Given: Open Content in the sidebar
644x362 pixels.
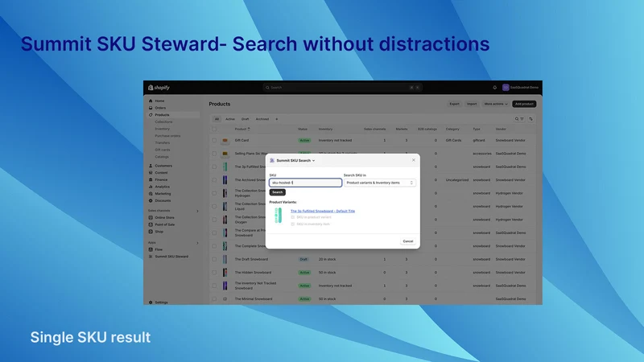Looking at the screenshot, I should pos(161,172).
